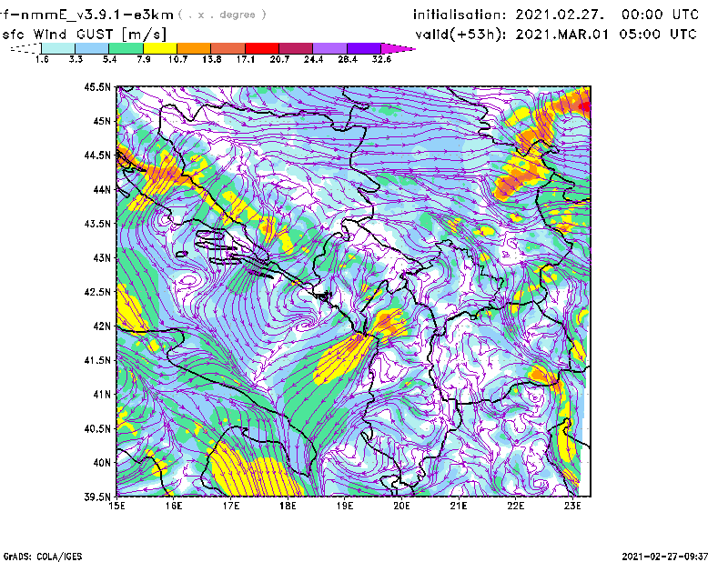Click the "45N" latitude label

102,121
